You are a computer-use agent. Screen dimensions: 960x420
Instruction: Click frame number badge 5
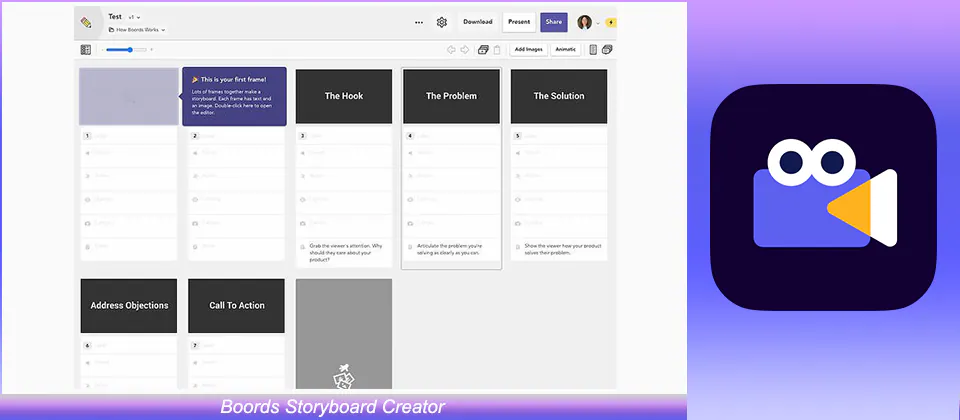(517, 136)
